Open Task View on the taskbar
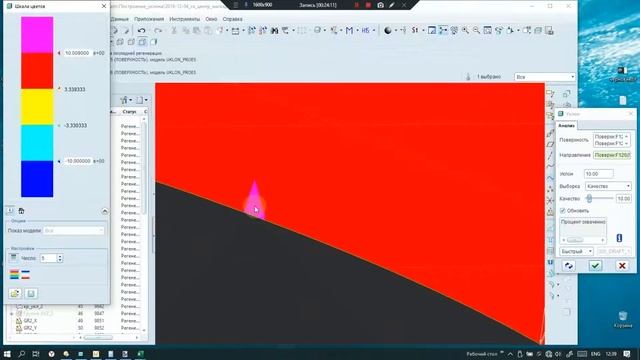This screenshot has width=640, height=360. [x=36, y=354]
